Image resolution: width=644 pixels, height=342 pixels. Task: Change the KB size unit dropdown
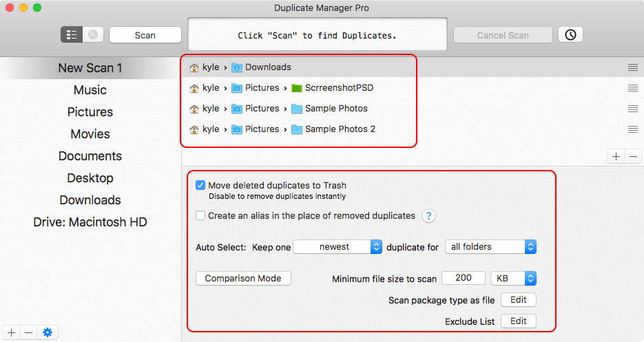tap(513, 279)
